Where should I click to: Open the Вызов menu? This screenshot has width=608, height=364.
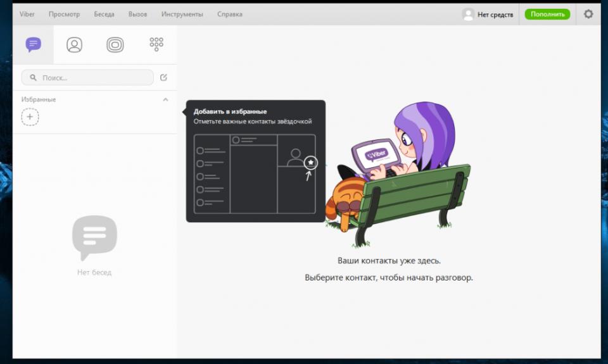coord(137,14)
